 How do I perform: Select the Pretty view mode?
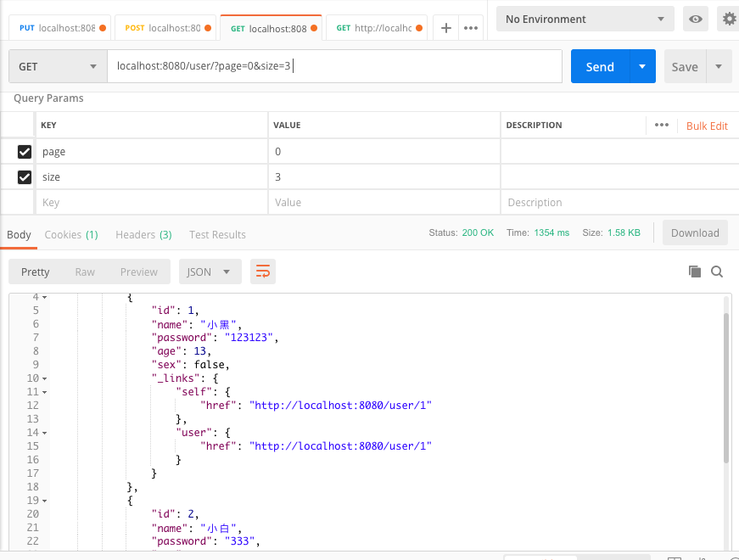click(36, 272)
